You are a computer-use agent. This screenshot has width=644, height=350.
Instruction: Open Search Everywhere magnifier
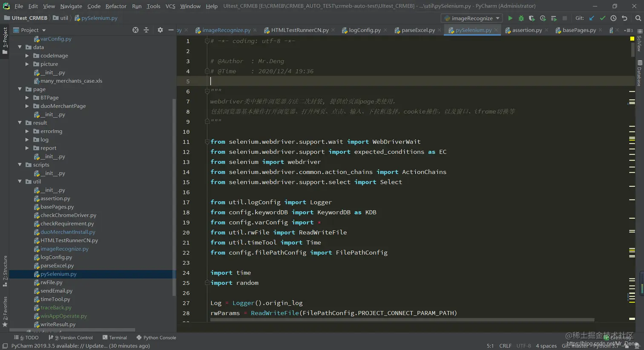pyautogui.click(x=638, y=18)
